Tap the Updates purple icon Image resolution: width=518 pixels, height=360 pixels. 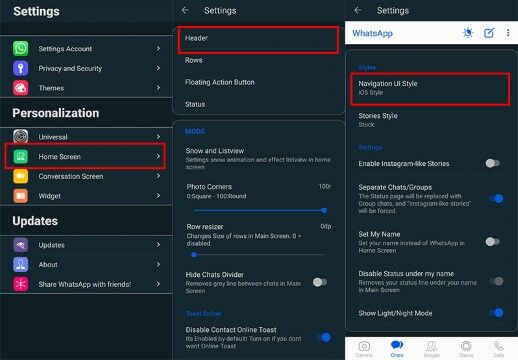click(21, 245)
